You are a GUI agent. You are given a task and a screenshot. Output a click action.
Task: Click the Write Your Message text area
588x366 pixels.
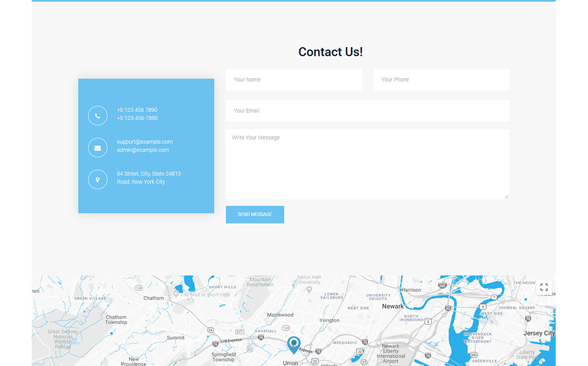(x=367, y=164)
